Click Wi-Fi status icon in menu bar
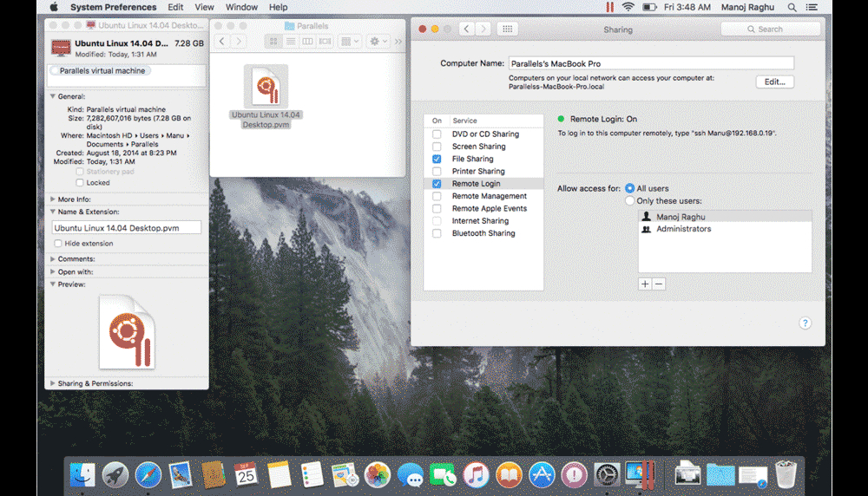Viewport: 868px width, 496px height. [628, 7]
